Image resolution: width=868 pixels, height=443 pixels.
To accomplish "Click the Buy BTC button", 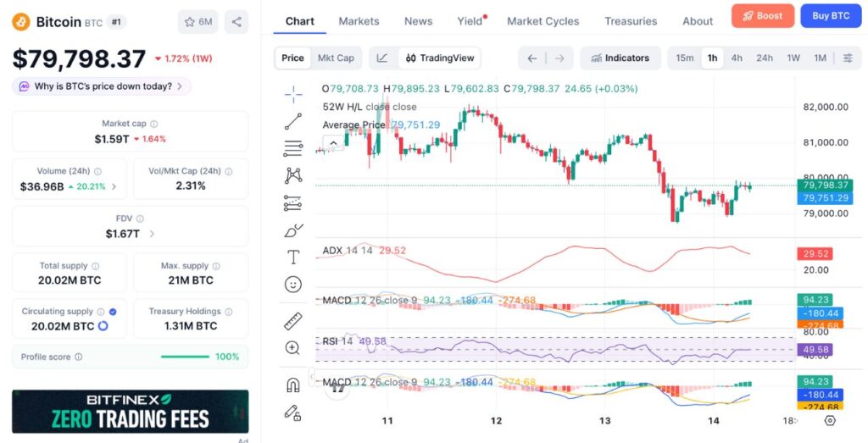I will (831, 16).
